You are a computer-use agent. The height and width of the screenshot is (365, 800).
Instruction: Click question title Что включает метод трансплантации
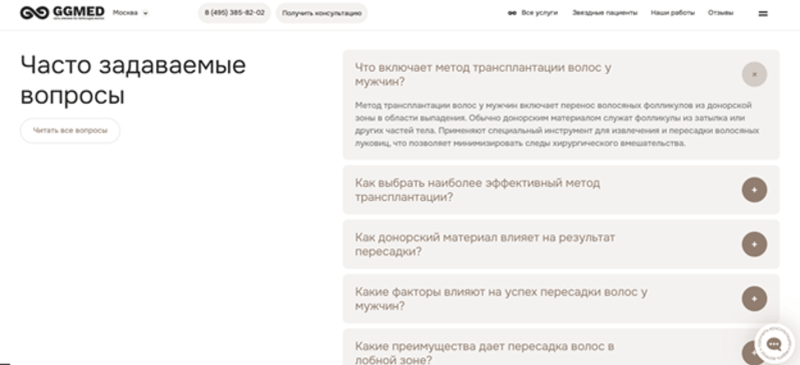[x=483, y=75]
